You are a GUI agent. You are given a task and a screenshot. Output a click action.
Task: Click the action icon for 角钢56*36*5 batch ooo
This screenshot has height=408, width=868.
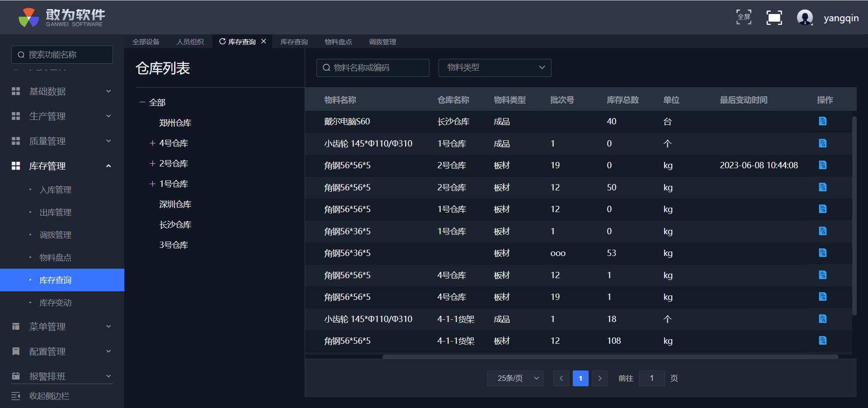822,253
